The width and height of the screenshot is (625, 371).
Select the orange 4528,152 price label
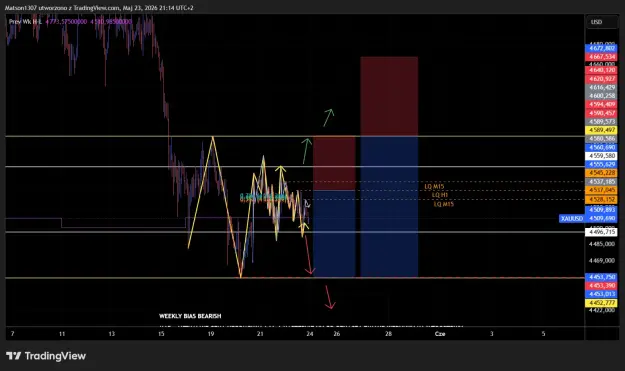(601, 199)
